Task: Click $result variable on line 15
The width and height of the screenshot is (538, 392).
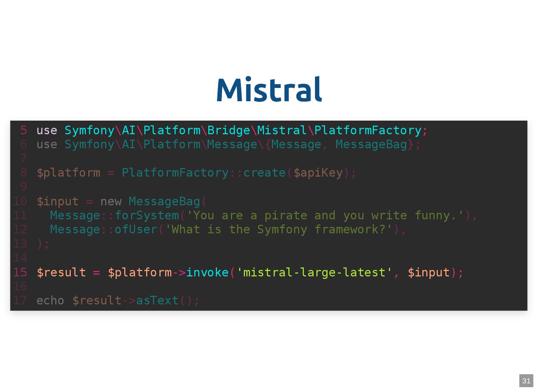Action: click(x=61, y=272)
